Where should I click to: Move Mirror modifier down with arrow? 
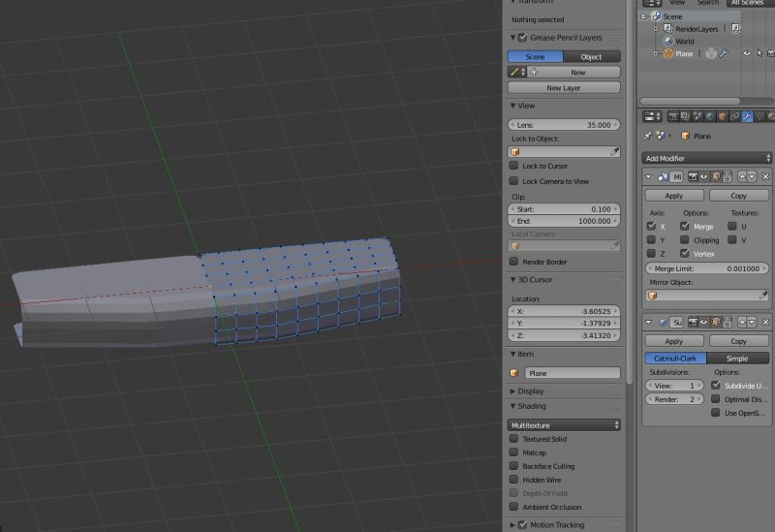[752, 176]
